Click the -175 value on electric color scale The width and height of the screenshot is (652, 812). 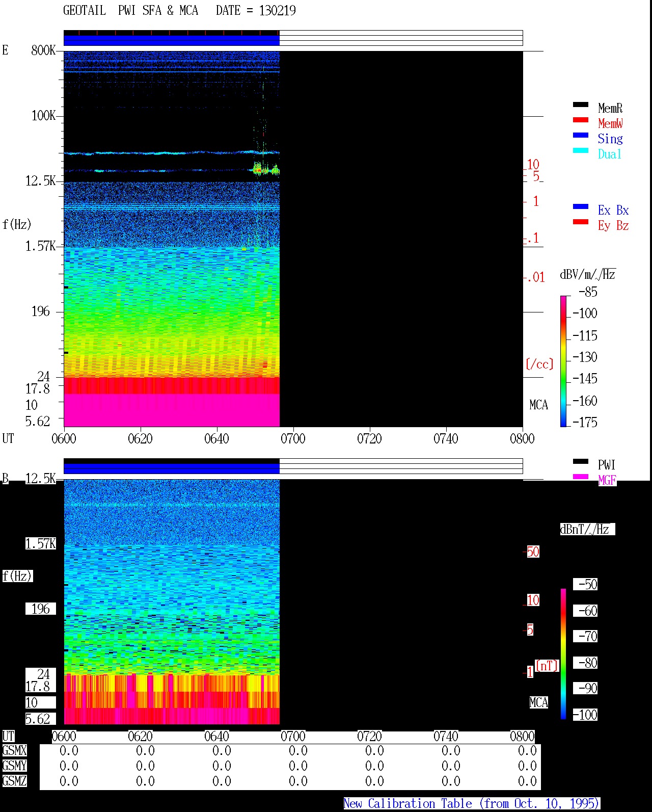[x=585, y=422]
